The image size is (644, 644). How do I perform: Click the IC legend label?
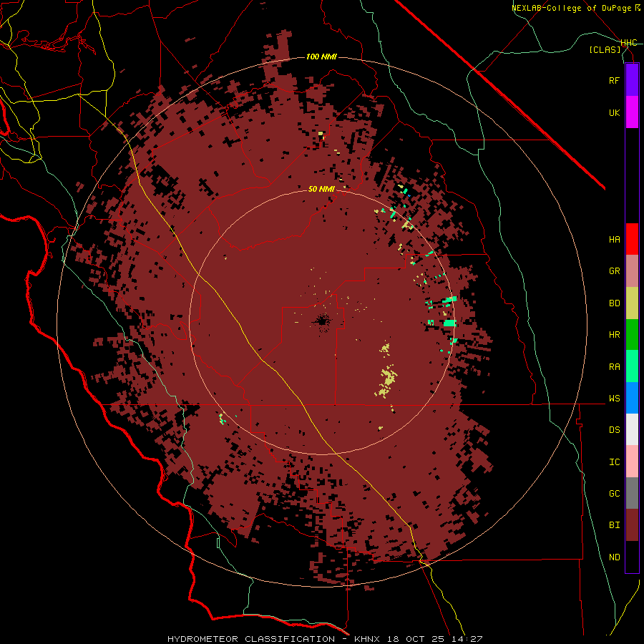coord(614,462)
